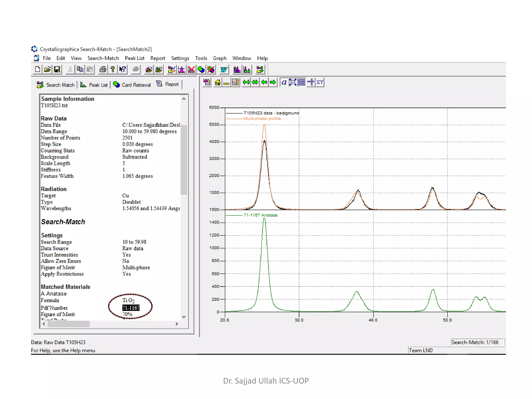Click the report vertical scrollbar thumb

pyautogui.click(x=184, y=160)
